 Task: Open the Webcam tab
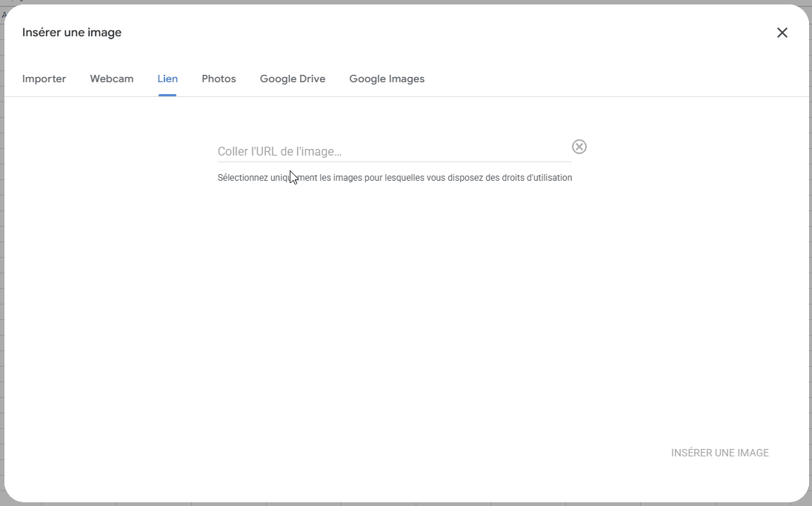[112, 79]
